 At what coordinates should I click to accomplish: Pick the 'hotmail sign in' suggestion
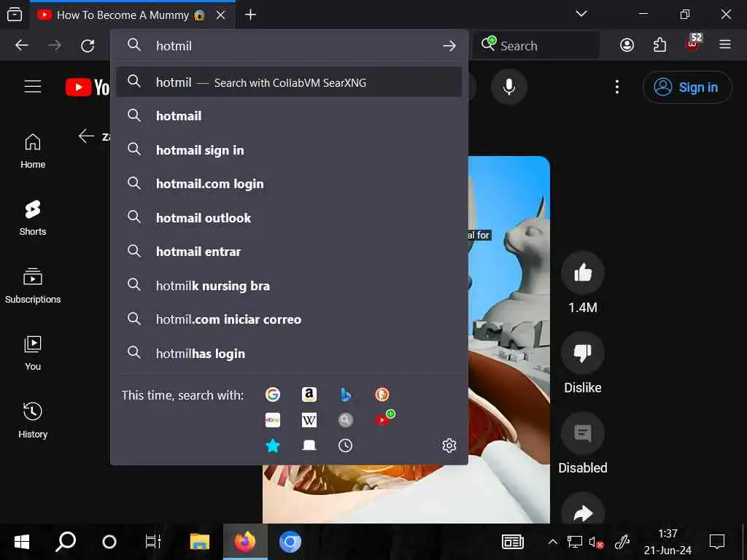[289, 150]
